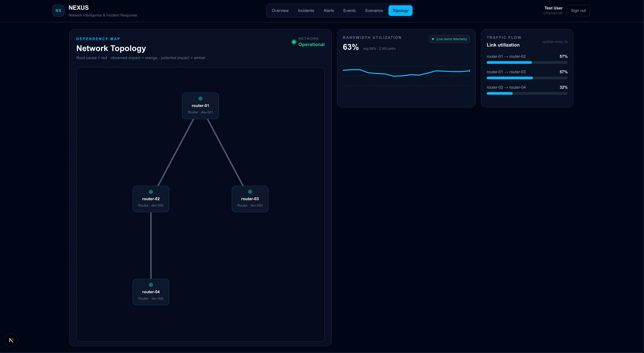Click router-02 → router-04 utilization bar
This screenshot has height=353, width=644.
(x=527, y=93)
